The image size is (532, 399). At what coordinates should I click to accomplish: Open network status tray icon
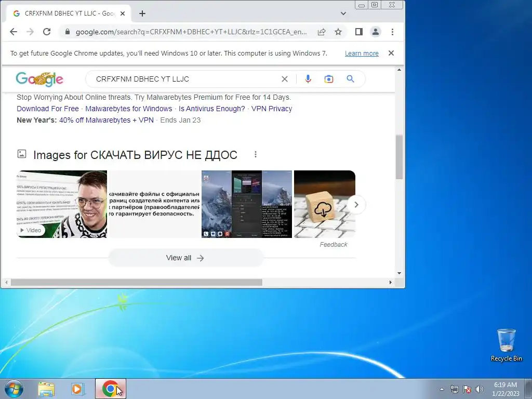[x=454, y=389]
